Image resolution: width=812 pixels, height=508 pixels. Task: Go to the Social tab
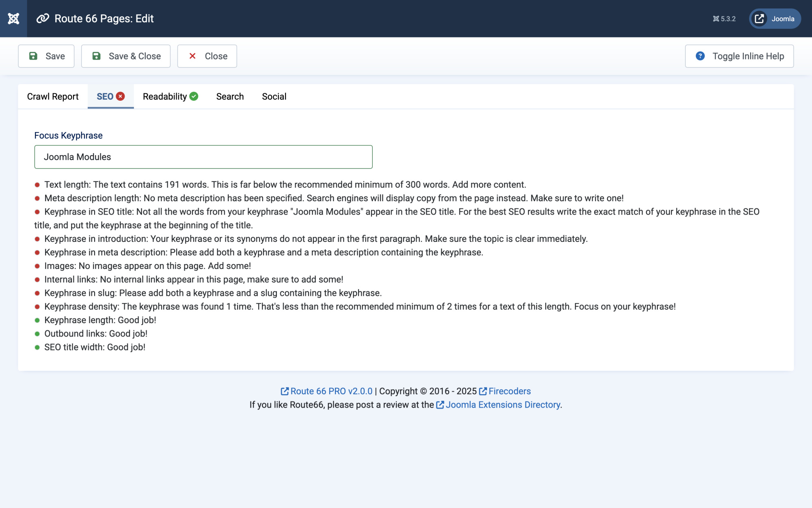pyautogui.click(x=274, y=96)
